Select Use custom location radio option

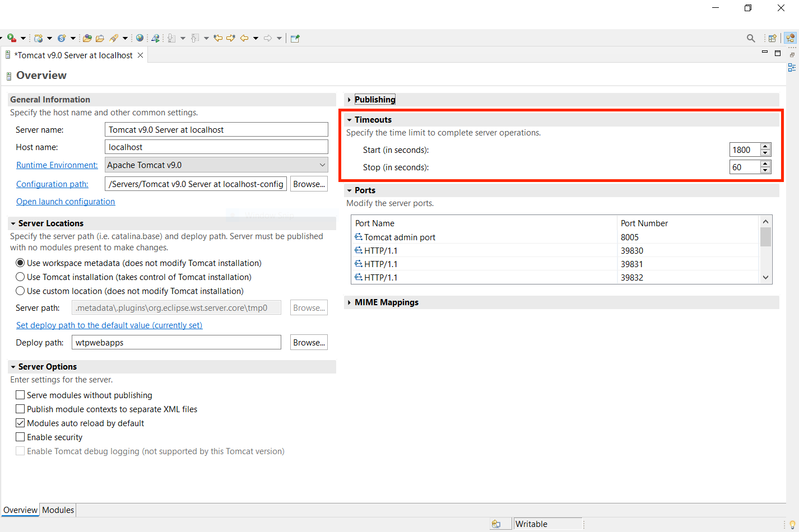[x=20, y=291]
